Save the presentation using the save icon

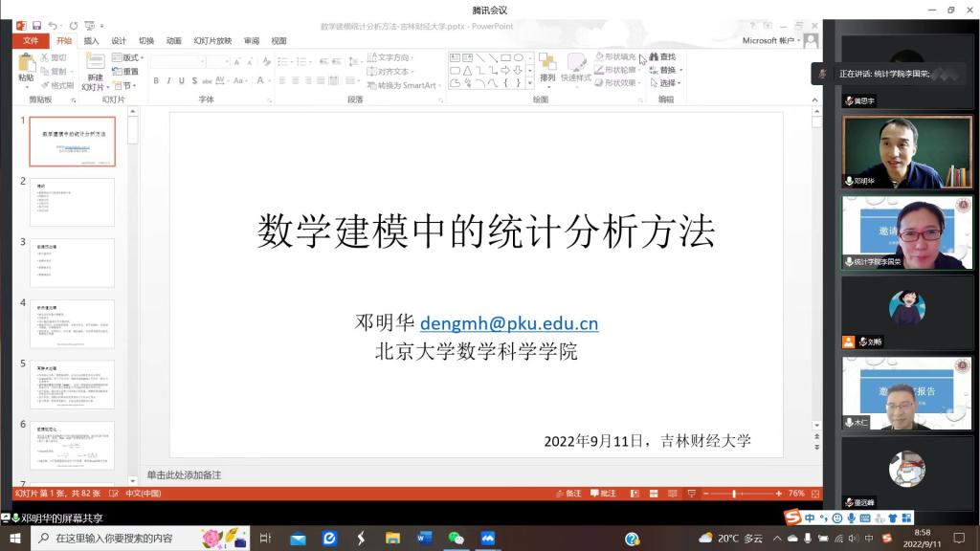(36, 25)
